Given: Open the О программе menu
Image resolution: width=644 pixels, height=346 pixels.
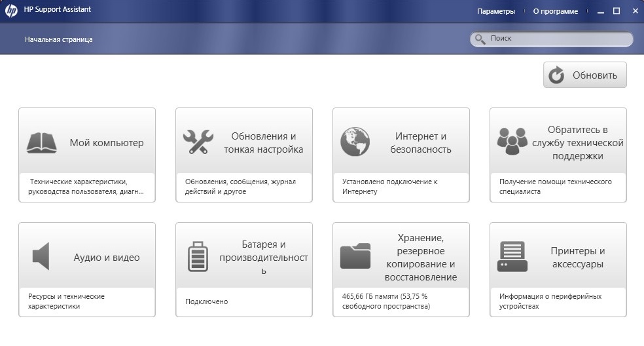Looking at the screenshot, I should [555, 11].
